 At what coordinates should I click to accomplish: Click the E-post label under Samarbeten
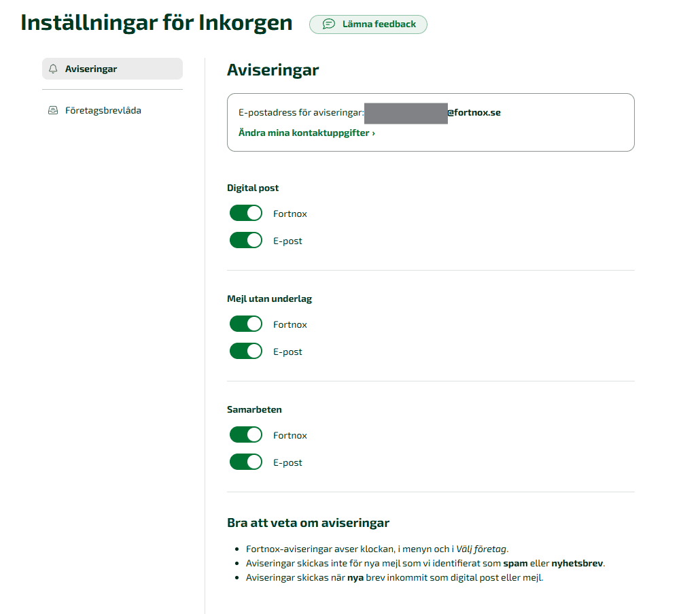[x=286, y=462]
